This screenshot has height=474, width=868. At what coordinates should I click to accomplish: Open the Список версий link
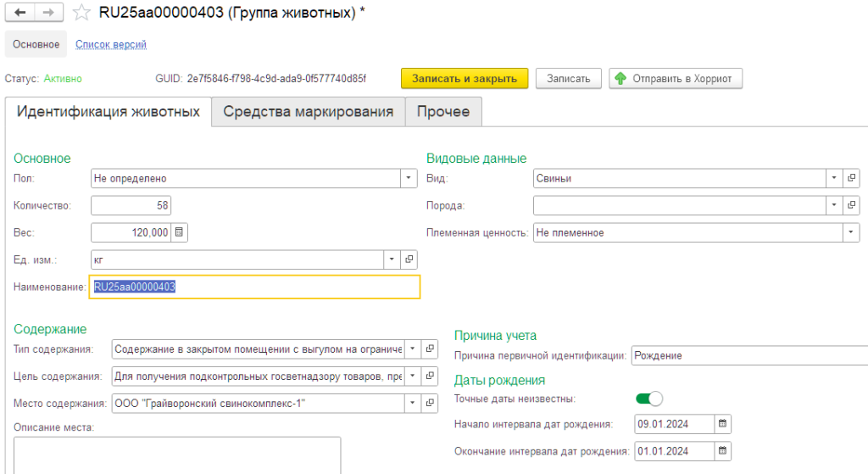[x=111, y=44]
